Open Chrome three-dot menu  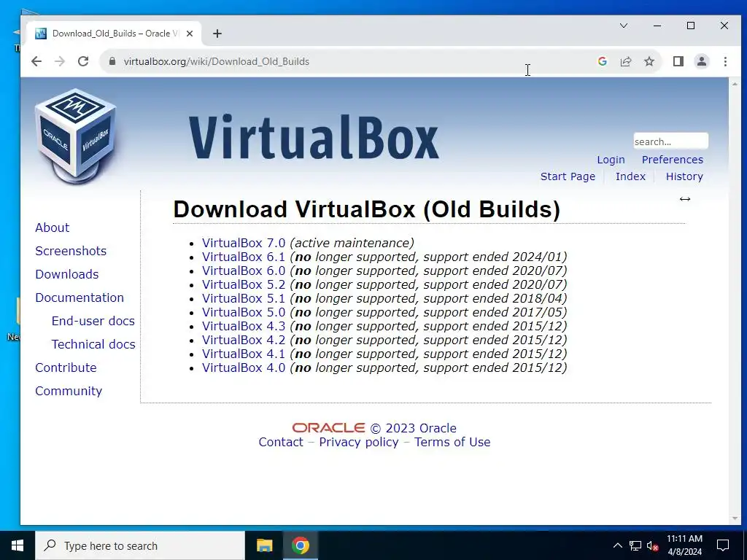(725, 61)
